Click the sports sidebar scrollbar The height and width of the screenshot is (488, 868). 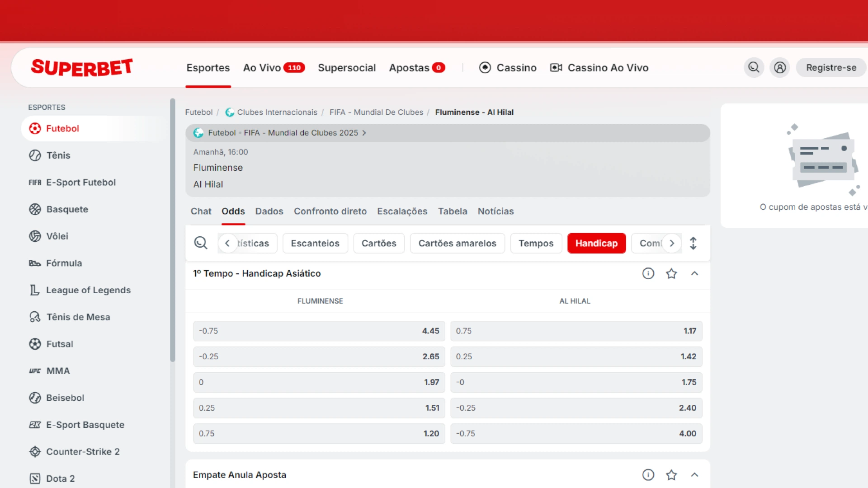click(172, 230)
